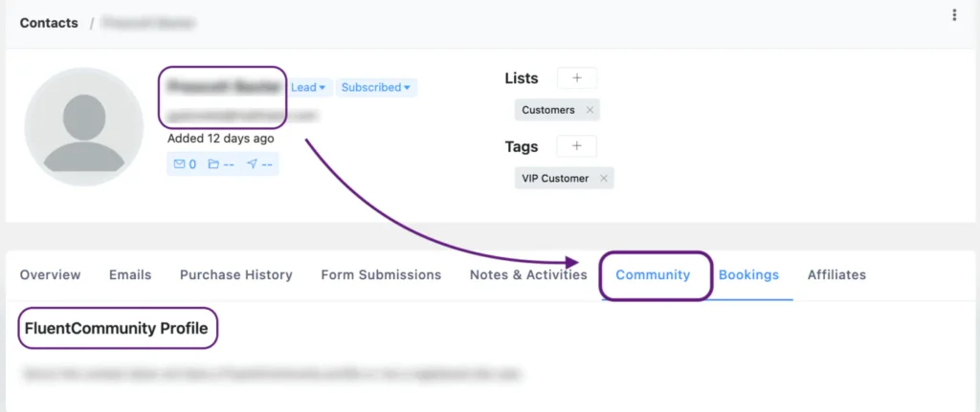Image resolution: width=980 pixels, height=412 pixels.
Task: Open the Lead status dropdown
Action: point(308,87)
